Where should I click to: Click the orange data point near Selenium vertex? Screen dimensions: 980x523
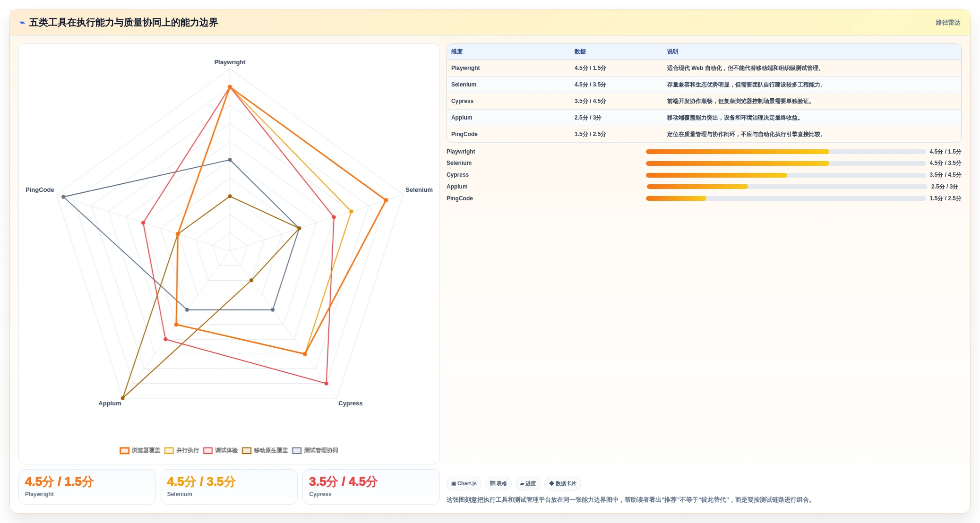[x=386, y=200]
